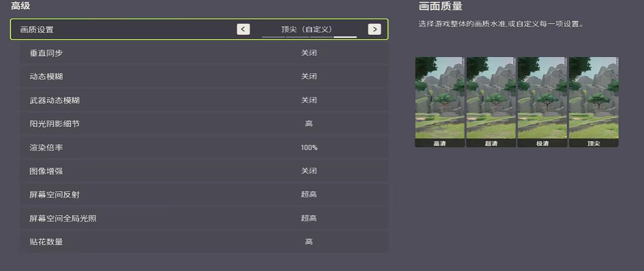The image size is (644, 271).
Task: Enable the 图像增强 option
Action: click(309, 171)
